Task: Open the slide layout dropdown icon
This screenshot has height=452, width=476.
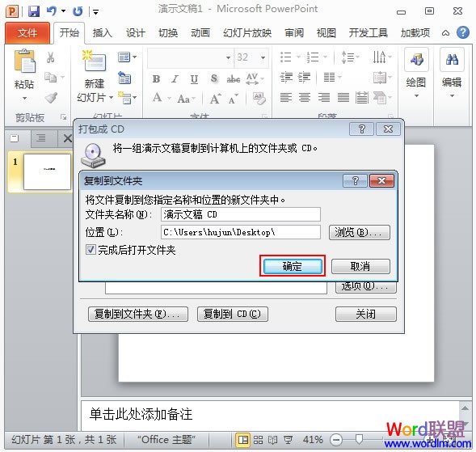Action: pos(127,57)
